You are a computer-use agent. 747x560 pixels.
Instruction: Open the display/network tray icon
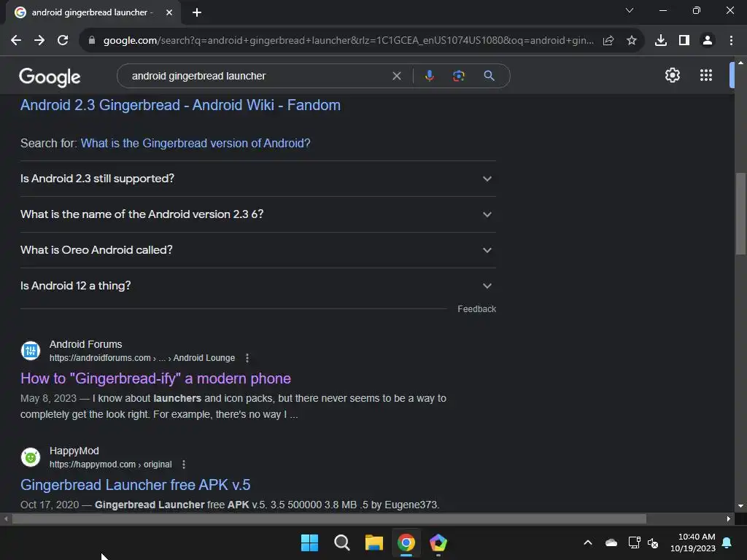634,542
